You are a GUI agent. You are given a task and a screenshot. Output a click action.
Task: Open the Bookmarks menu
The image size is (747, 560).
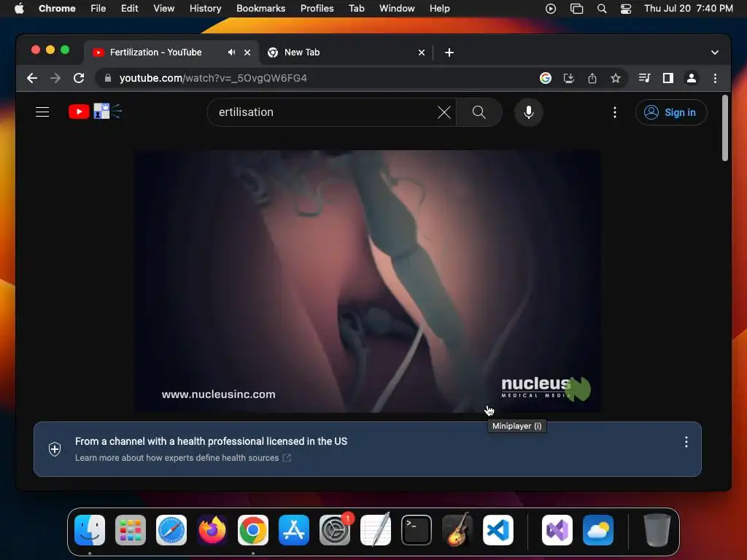click(260, 9)
